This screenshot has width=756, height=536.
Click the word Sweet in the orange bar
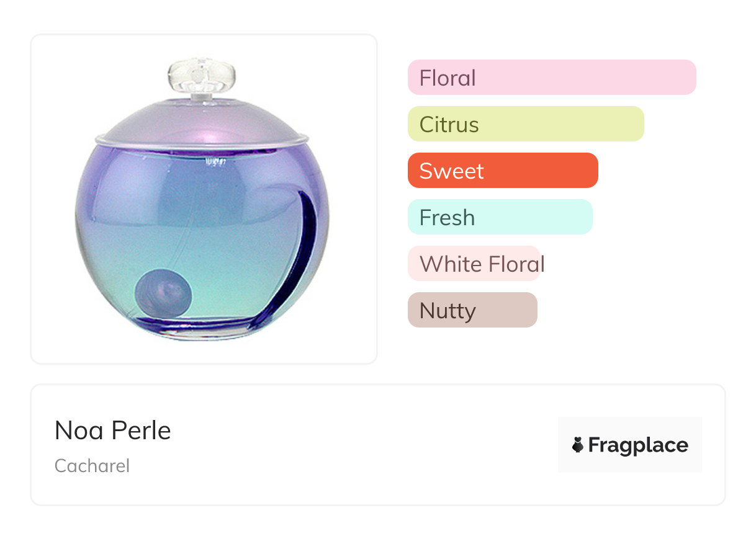coord(451,171)
